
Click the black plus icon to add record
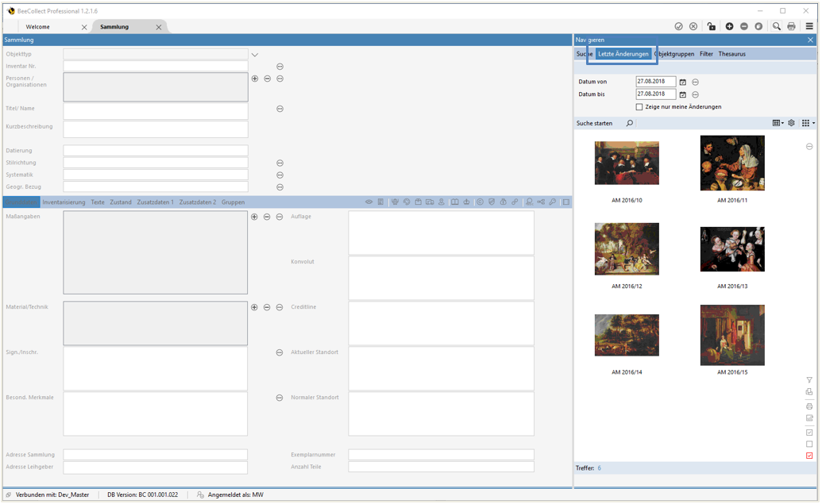(x=730, y=26)
